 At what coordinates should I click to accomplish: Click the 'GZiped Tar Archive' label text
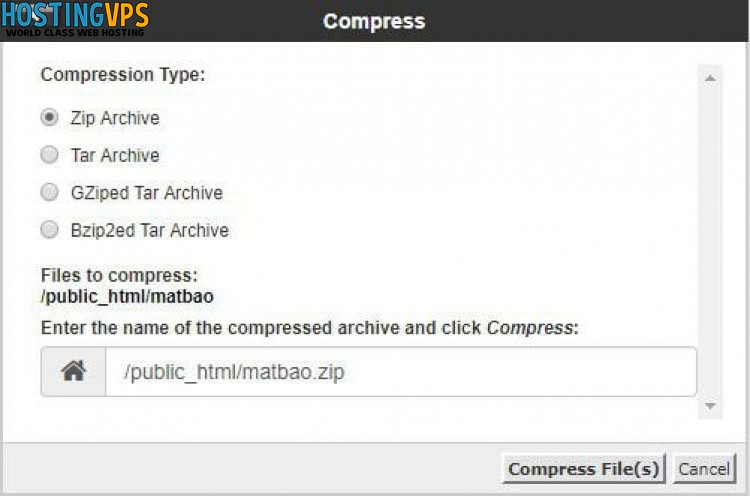pyautogui.click(x=147, y=193)
